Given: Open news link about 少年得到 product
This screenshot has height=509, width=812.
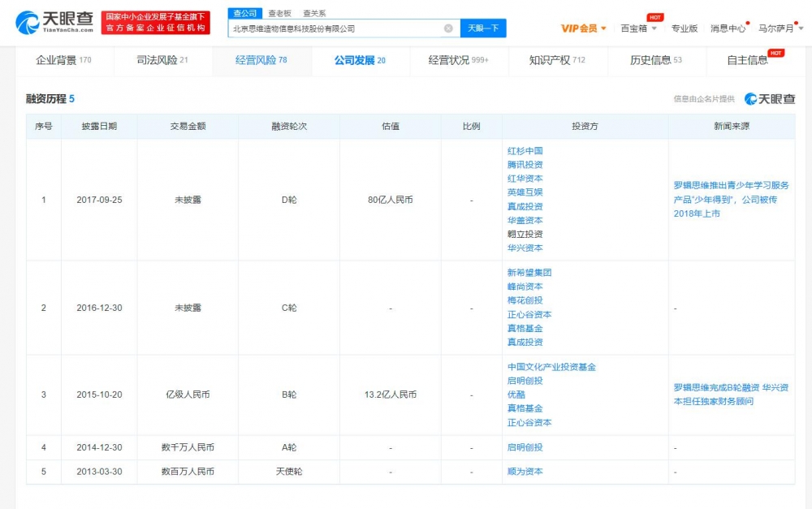Looking at the screenshot, I should [x=731, y=200].
